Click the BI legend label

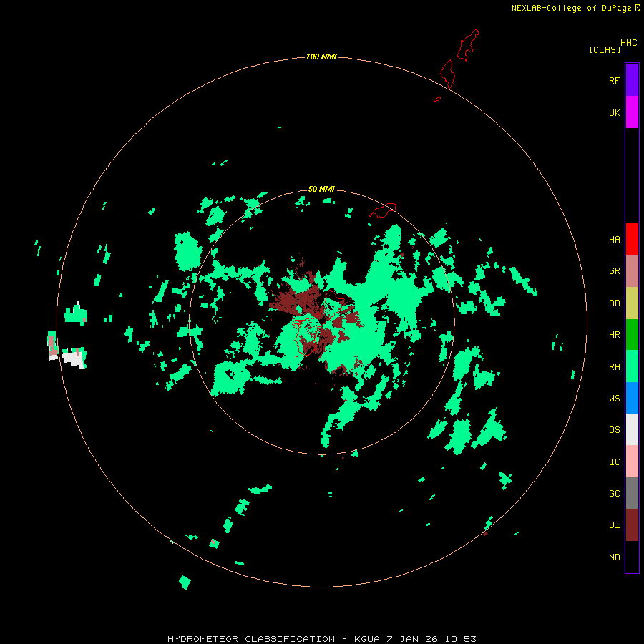pyautogui.click(x=614, y=525)
